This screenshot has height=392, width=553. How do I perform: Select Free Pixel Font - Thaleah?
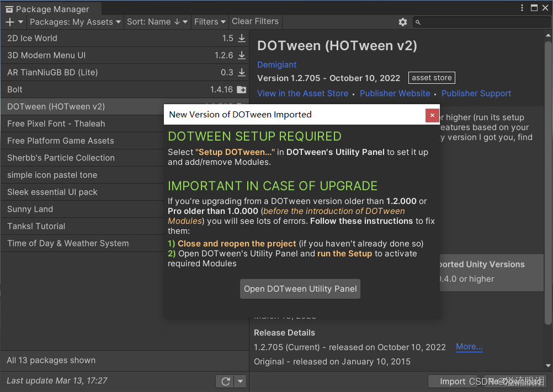pos(83,123)
